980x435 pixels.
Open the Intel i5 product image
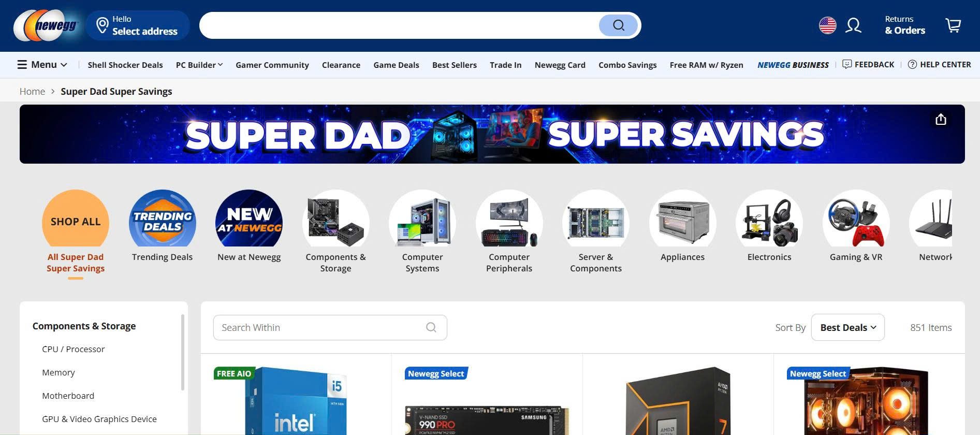point(296,401)
